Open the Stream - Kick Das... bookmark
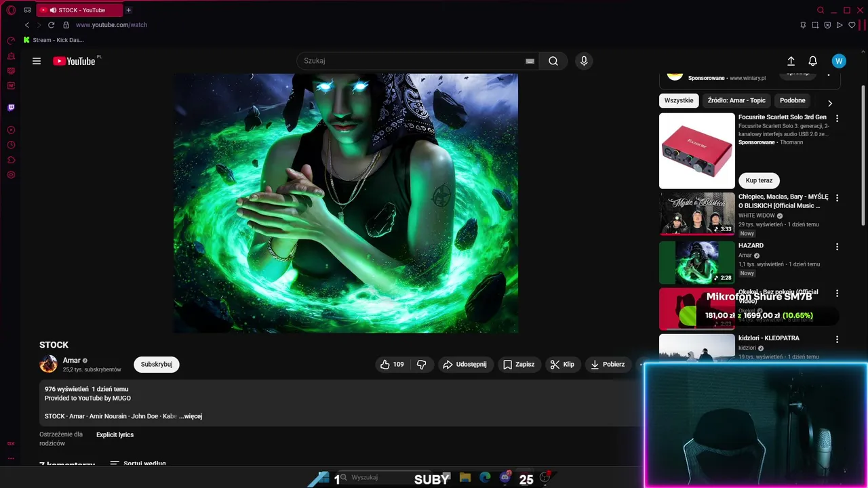 click(x=54, y=40)
